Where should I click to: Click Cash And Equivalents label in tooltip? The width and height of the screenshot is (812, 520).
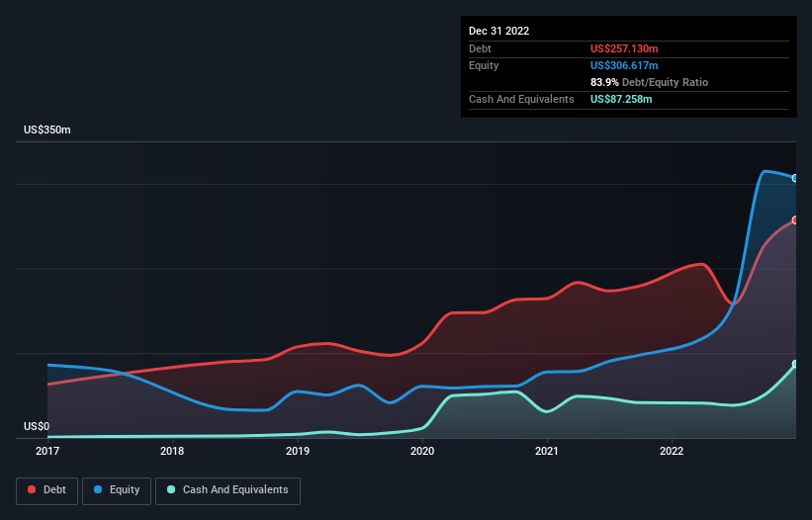coord(521,99)
